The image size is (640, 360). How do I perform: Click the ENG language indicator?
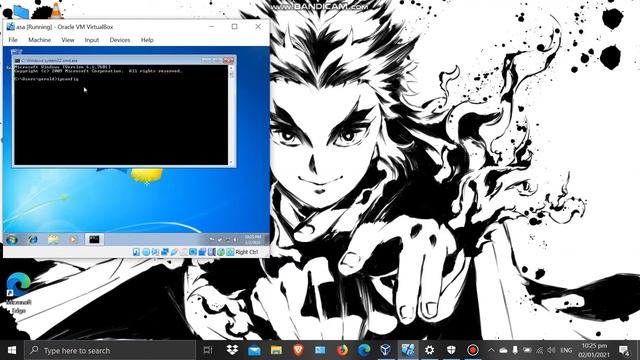pyautogui.click(x=566, y=350)
